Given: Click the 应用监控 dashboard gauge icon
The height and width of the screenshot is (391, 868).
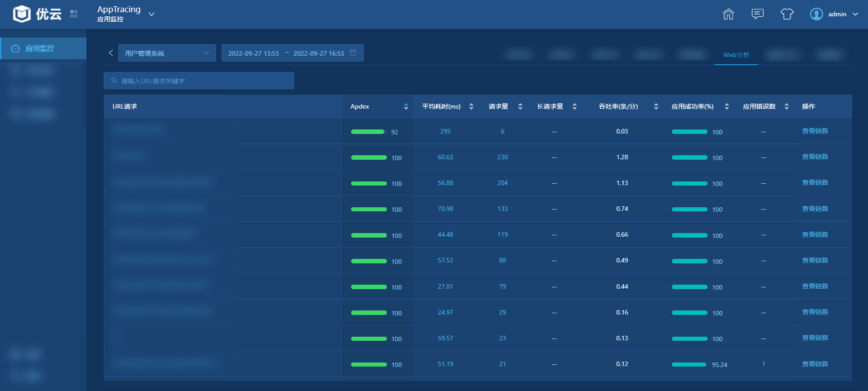Looking at the screenshot, I should 15,48.
